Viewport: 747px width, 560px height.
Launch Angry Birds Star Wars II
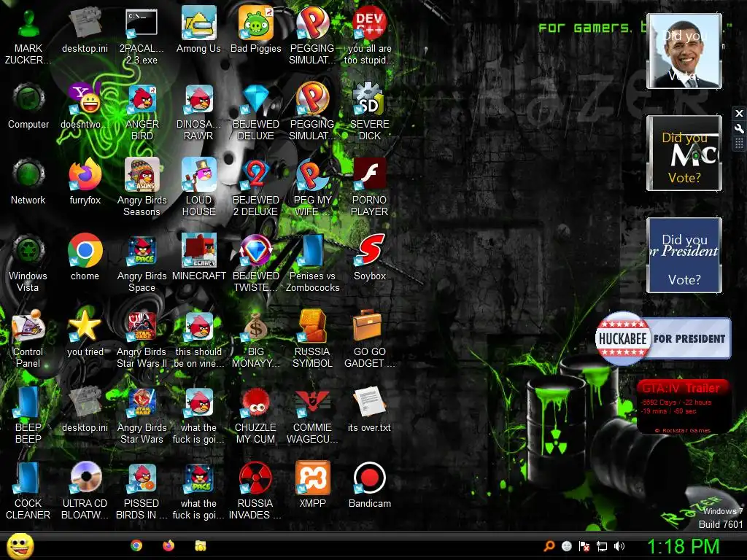click(142, 338)
